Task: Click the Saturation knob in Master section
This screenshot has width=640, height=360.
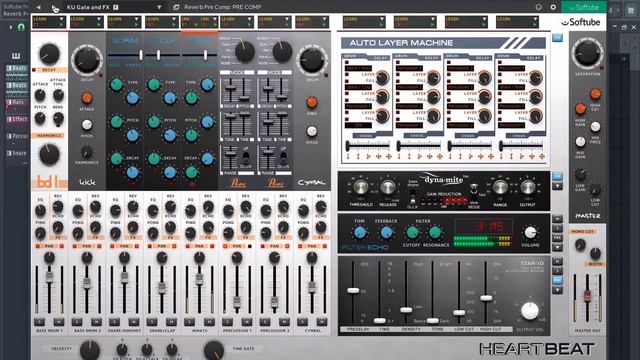Action: [587, 53]
